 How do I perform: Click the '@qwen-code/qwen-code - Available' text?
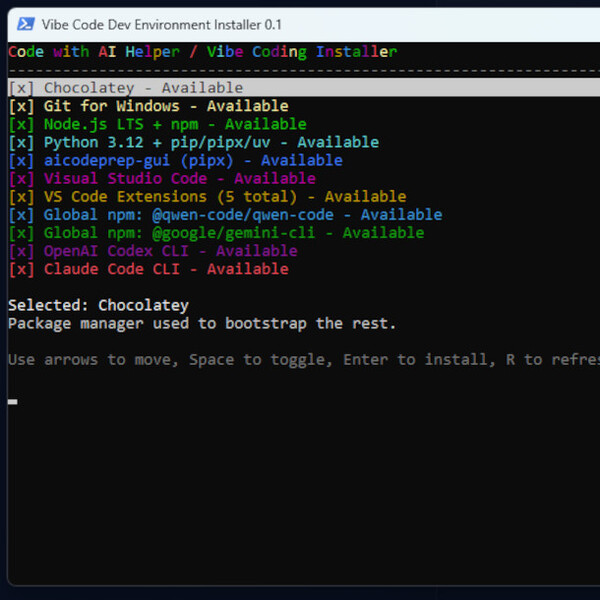click(x=297, y=215)
